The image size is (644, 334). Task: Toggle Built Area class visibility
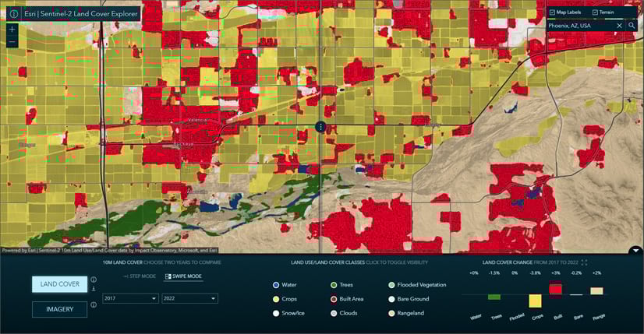347,299
